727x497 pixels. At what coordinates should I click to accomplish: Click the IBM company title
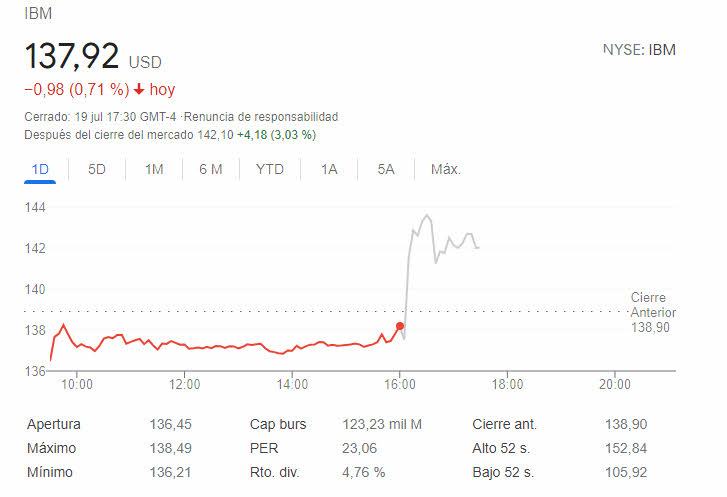click(38, 14)
